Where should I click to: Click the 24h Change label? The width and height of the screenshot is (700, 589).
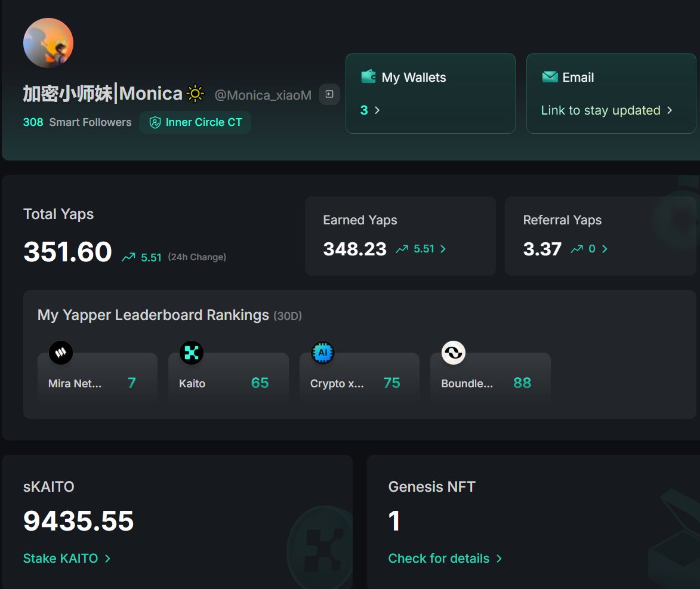[197, 257]
